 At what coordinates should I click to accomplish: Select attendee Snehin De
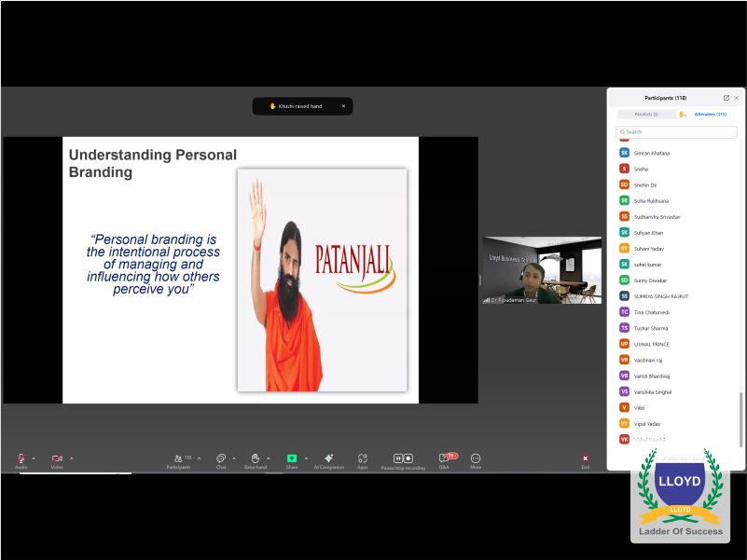point(676,184)
